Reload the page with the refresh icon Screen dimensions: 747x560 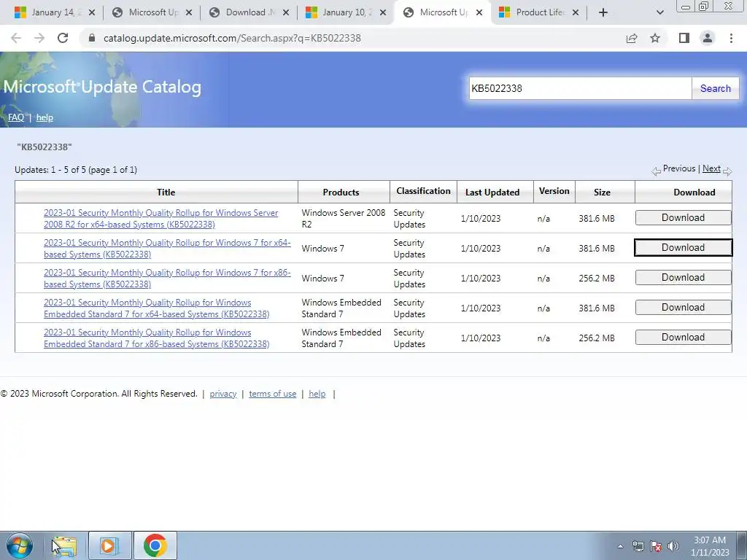[63, 38]
